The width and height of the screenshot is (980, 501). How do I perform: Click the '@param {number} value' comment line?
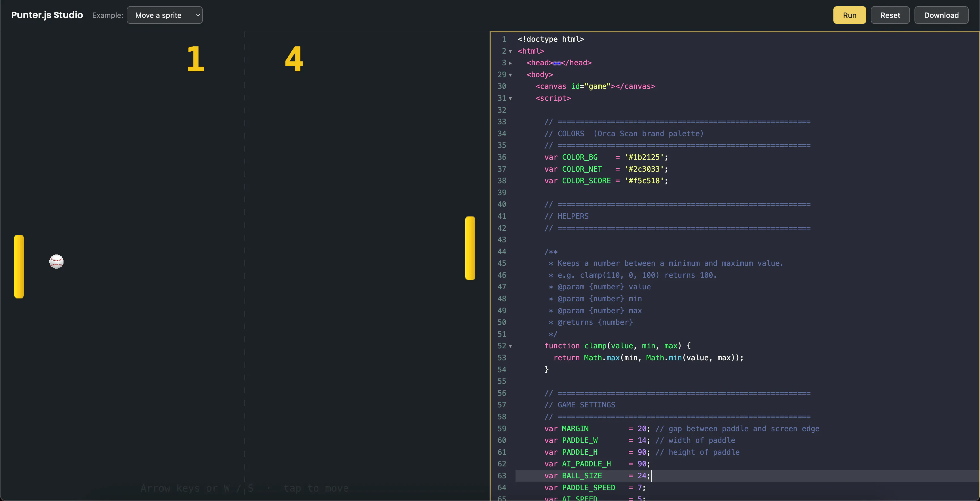click(x=599, y=287)
